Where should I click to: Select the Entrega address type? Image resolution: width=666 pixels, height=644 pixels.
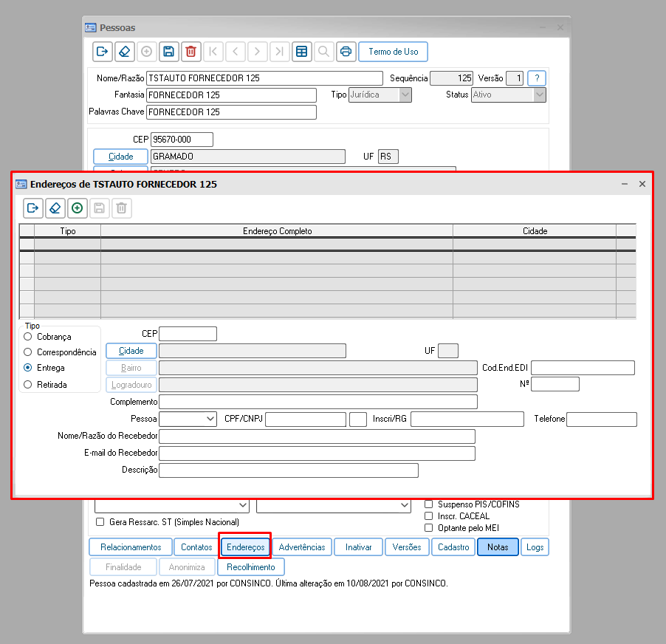[x=28, y=368]
